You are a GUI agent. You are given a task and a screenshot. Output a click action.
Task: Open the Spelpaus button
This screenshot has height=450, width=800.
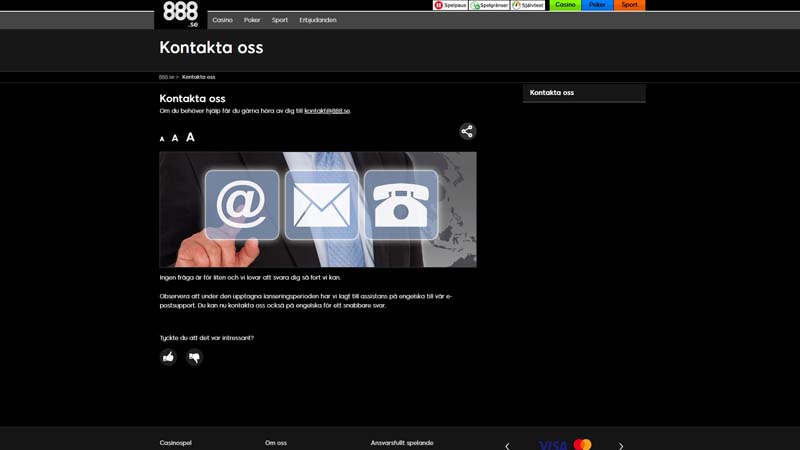tap(451, 5)
